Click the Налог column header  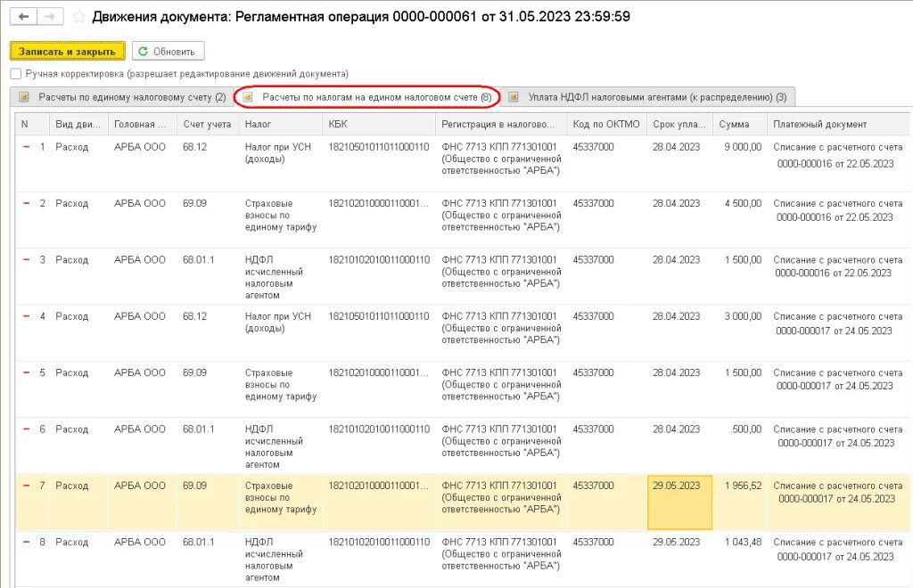coord(280,124)
